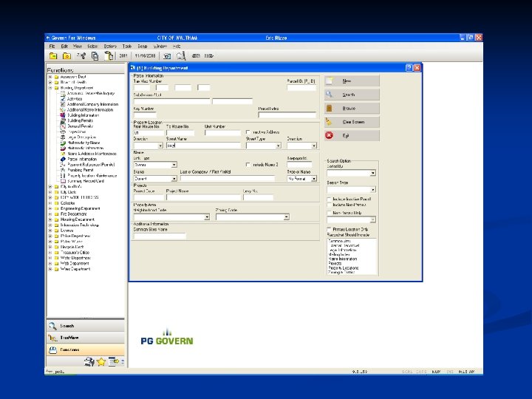532x399 pixels.
Task: Click the scissors cut toolbar icon
Action: click(81, 56)
